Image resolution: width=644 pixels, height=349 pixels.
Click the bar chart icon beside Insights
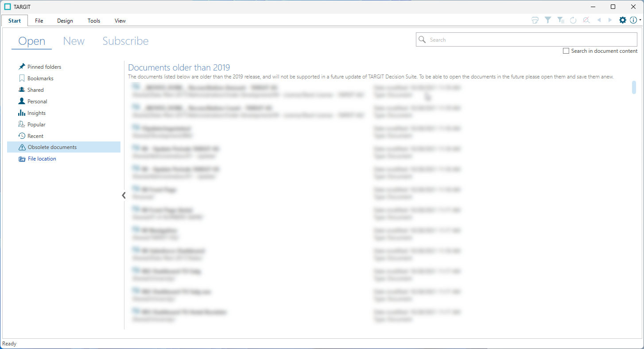(x=22, y=113)
